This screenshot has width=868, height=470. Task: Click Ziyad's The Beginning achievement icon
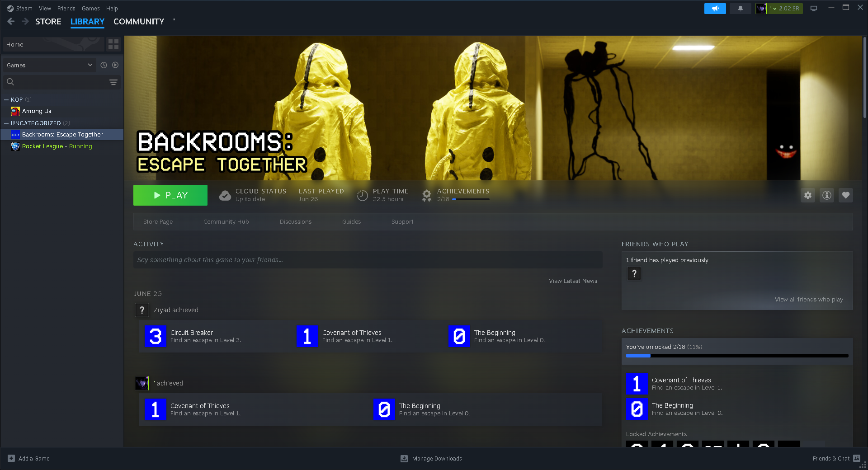tap(459, 336)
